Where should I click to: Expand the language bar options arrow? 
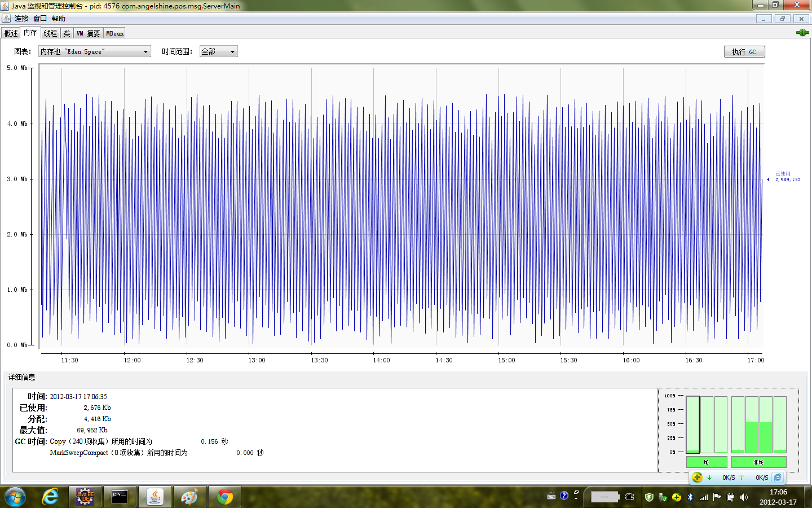(576, 499)
